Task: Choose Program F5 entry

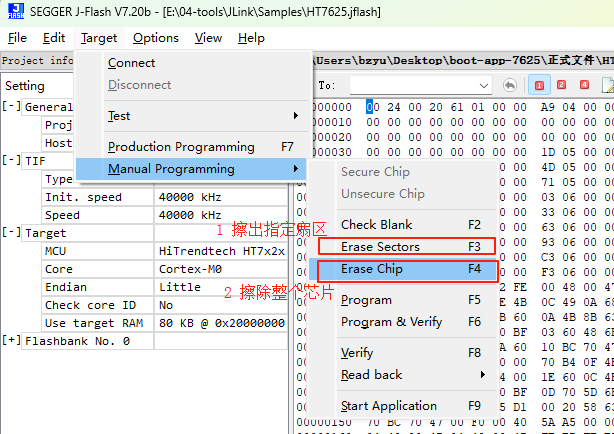Action: (x=403, y=300)
